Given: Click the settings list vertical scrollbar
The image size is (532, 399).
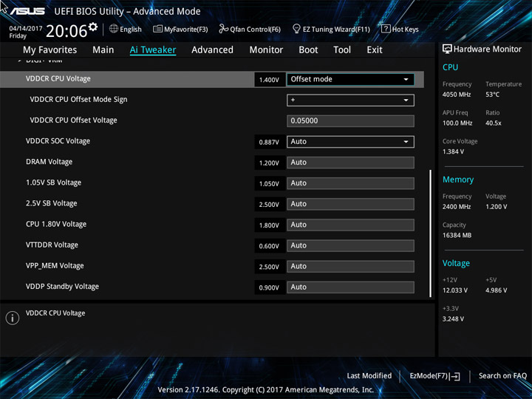Looking at the screenshot, I should (x=431, y=233).
